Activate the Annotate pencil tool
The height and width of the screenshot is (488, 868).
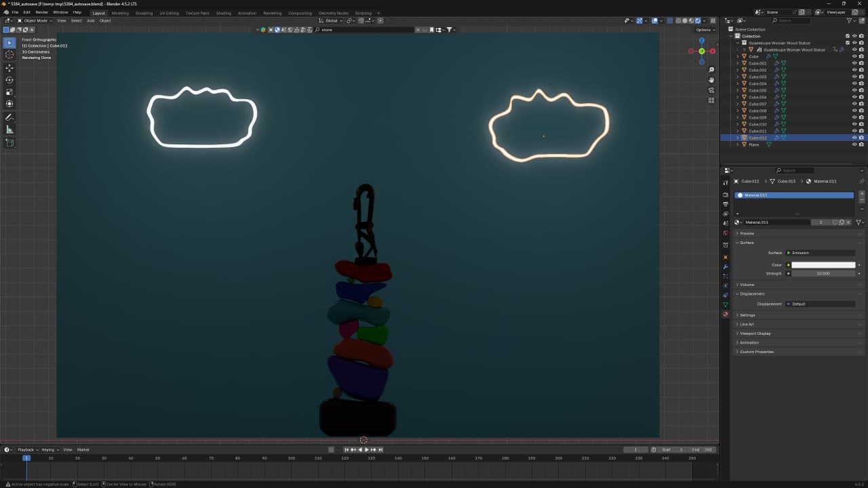point(9,117)
